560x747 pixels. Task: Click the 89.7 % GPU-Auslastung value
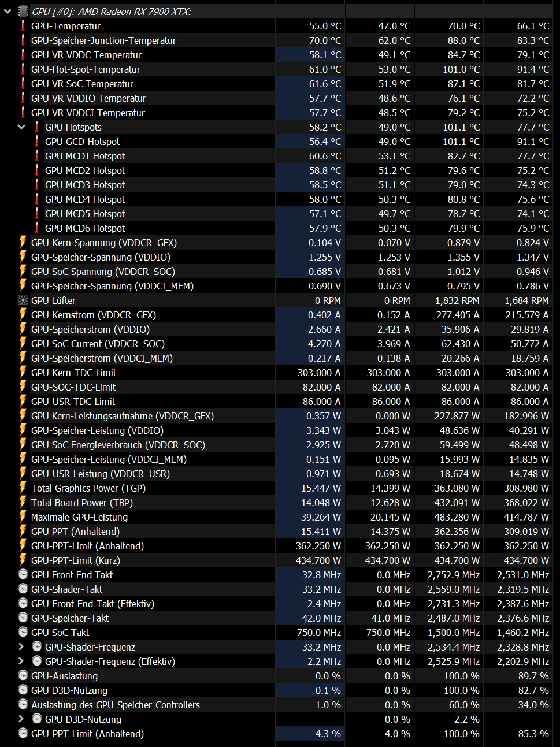pyautogui.click(x=533, y=676)
